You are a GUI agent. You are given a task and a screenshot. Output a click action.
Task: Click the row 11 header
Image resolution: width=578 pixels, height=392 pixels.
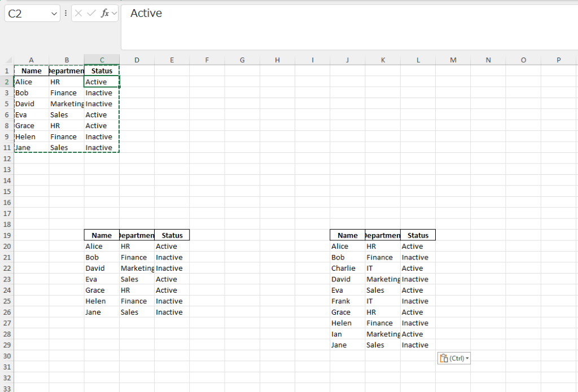click(x=6, y=147)
